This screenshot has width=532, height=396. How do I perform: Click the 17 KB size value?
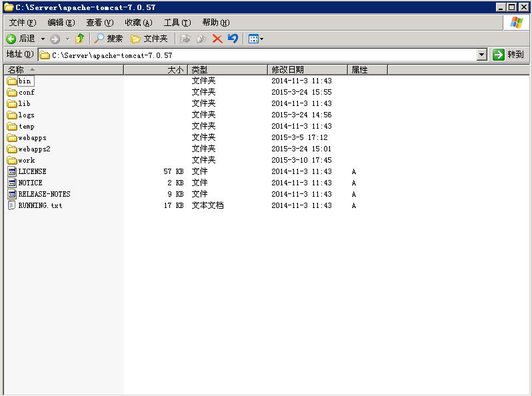[173, 205]
